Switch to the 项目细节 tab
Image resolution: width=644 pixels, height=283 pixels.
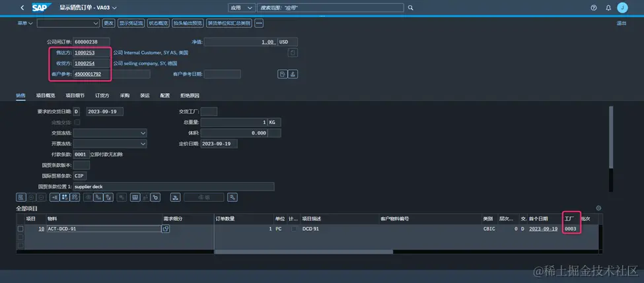pos(75,95)
